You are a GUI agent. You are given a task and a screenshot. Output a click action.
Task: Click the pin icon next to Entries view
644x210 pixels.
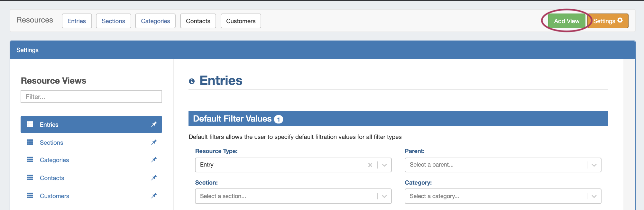point(154,124)
